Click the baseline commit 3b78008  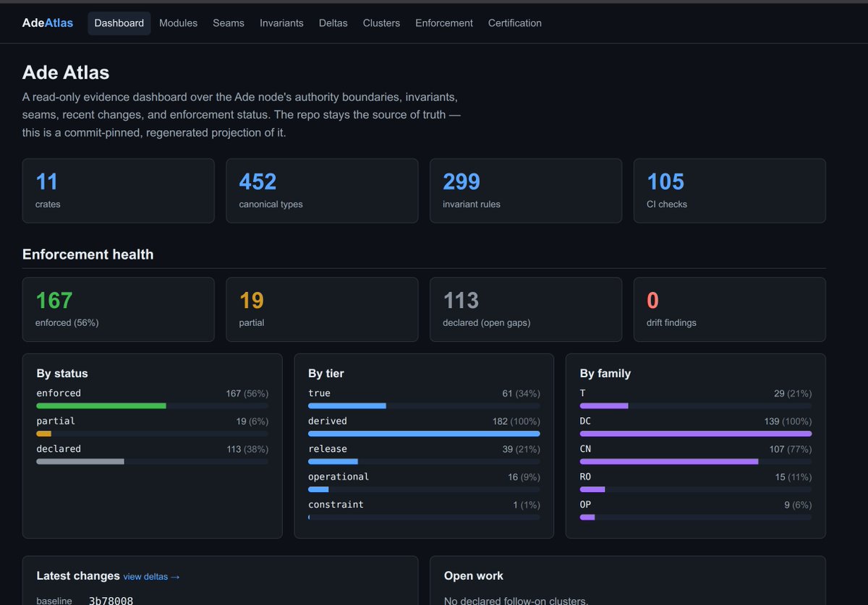111,601
